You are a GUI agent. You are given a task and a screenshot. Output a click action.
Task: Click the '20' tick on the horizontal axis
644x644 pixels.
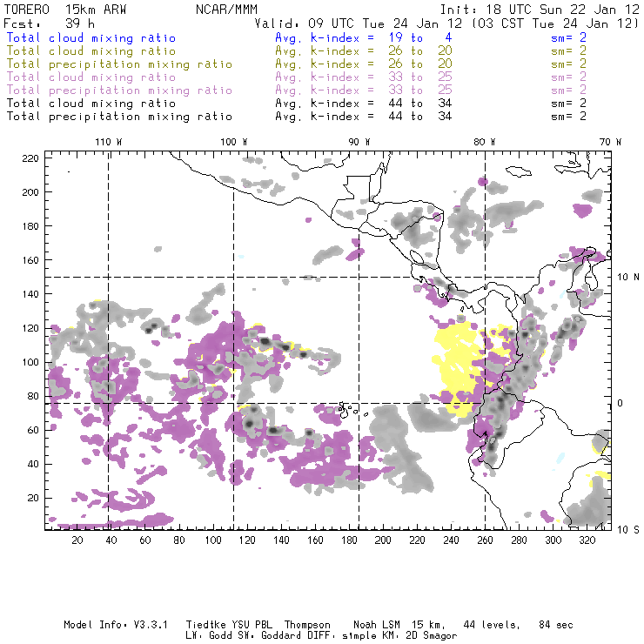(77, 540)
